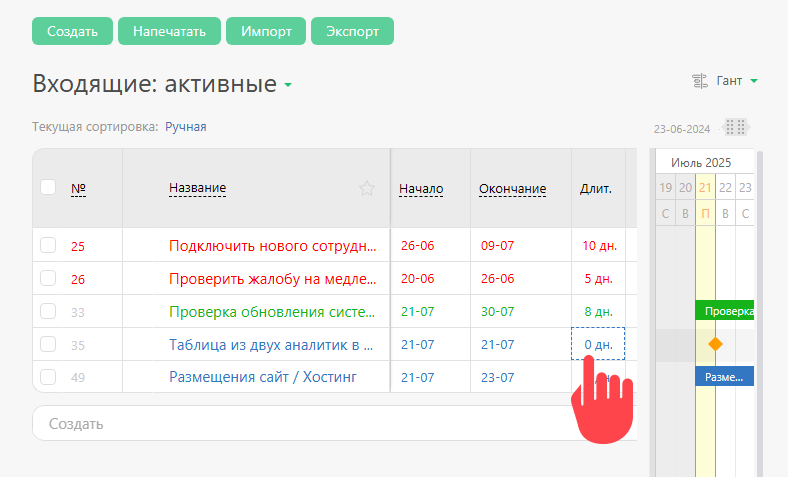Sort by the Название column header
Viewport: 788px width, 477px height.
tap(198, 188)
